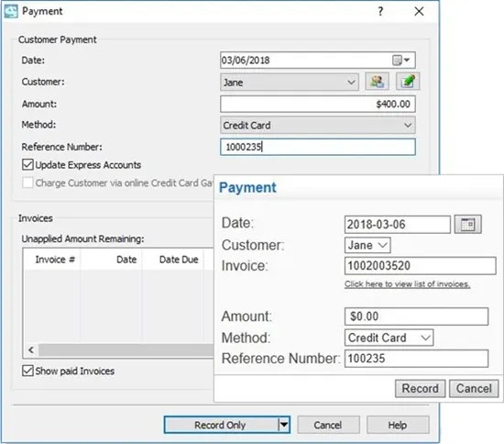
Task: Open the Method dropdown showing Credit Card in main dialog
Action: click(x=318, y=125)
